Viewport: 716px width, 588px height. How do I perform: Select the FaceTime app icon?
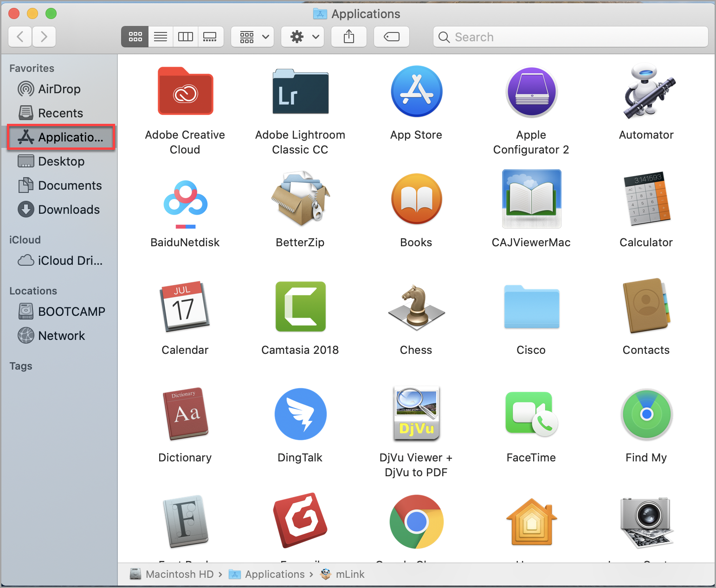point(531,414)
